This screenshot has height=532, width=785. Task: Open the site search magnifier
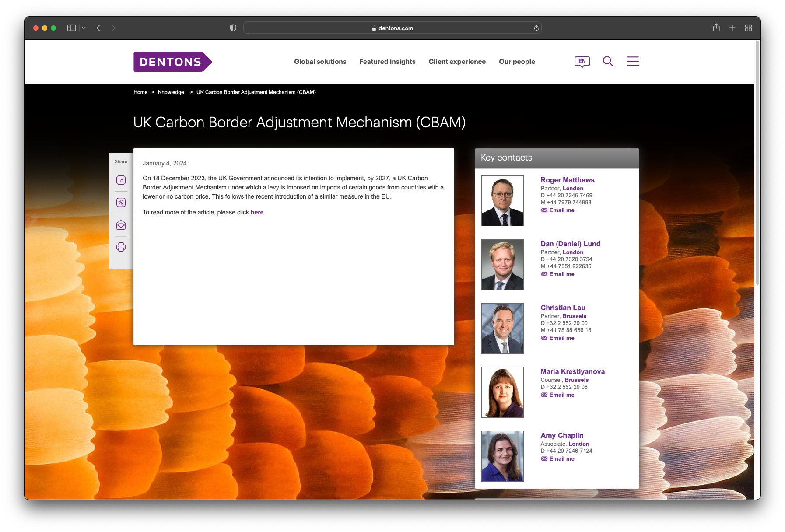608,62
